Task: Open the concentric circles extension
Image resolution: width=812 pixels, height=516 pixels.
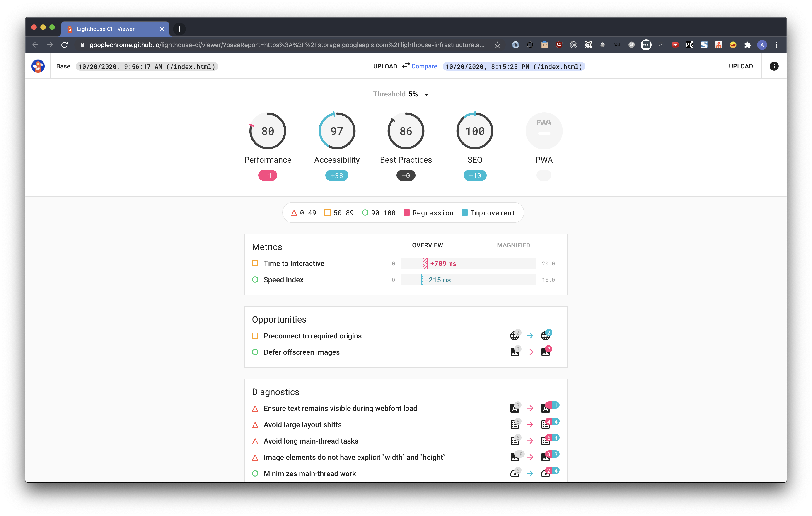Action: point(573,45)
